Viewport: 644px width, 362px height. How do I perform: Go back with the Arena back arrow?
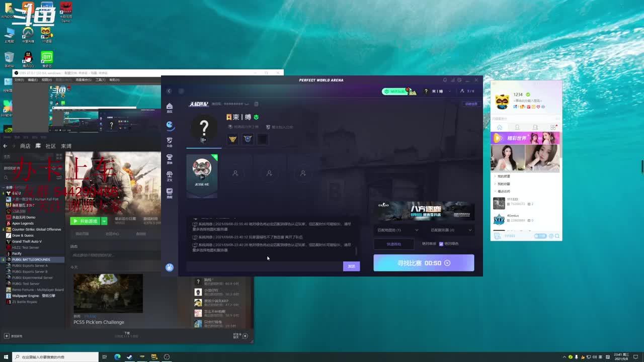[x=169, y=91]
